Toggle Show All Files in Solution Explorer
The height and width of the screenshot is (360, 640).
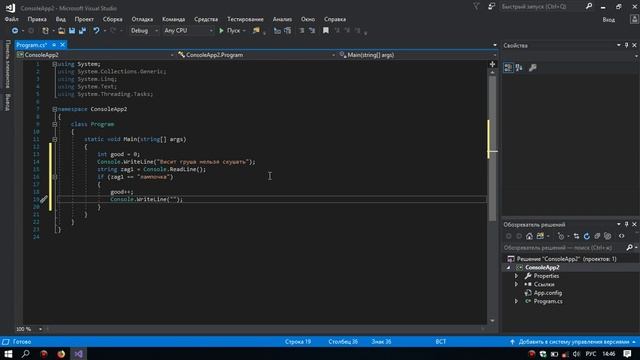pos(608,236)
